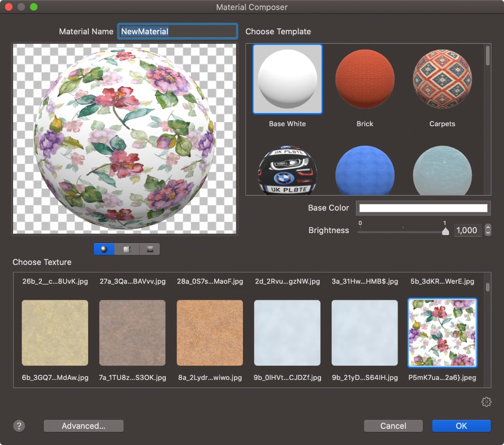Choose the Brick material template
Screen dimensions: 504x445
pos(365,79)
